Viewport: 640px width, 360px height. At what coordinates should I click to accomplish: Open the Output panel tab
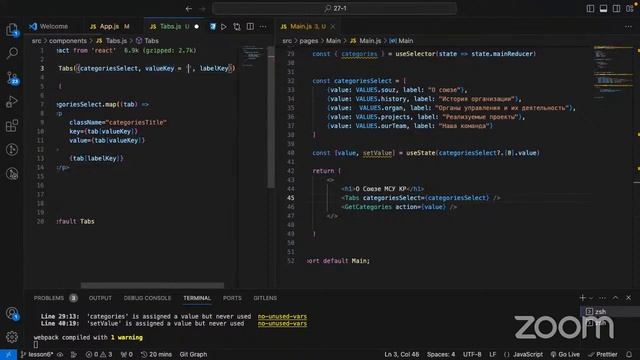click(100, 298)
